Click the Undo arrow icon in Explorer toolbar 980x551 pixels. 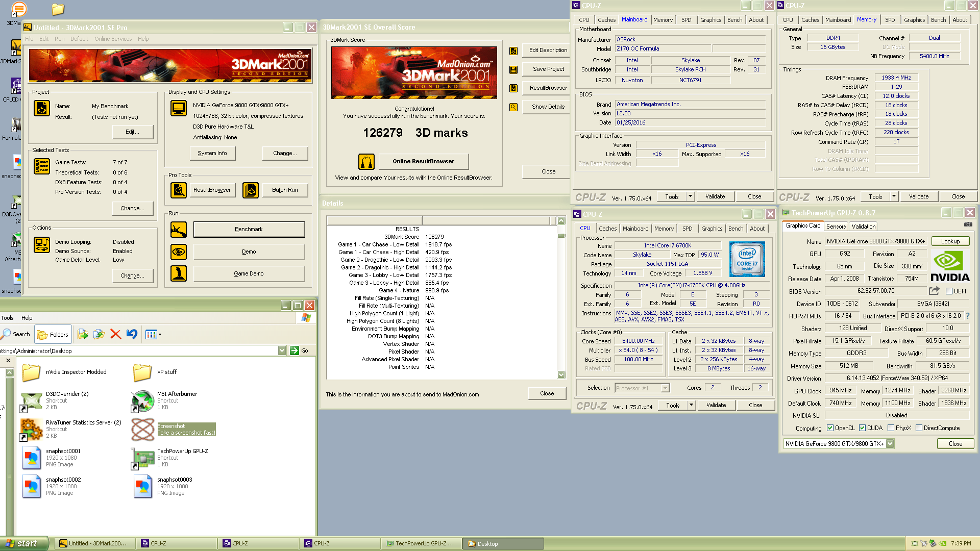tap(132, 335)
